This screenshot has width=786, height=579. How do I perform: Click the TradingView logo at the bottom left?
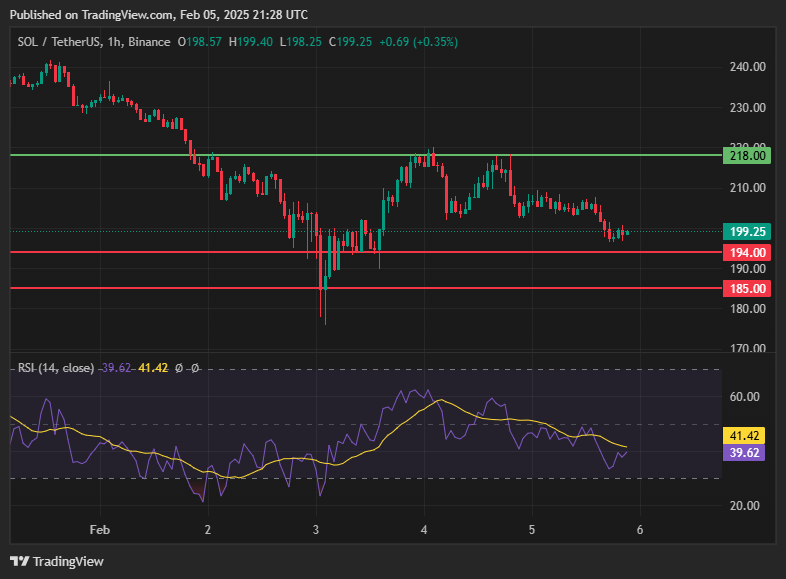pos(57,561)
